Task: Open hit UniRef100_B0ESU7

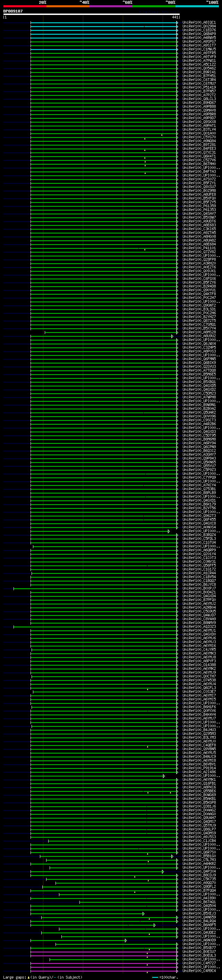Action: click(199, 951)
